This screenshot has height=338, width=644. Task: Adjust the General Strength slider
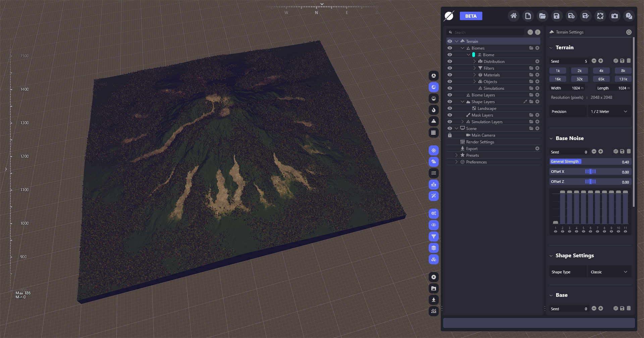[590, 162]
